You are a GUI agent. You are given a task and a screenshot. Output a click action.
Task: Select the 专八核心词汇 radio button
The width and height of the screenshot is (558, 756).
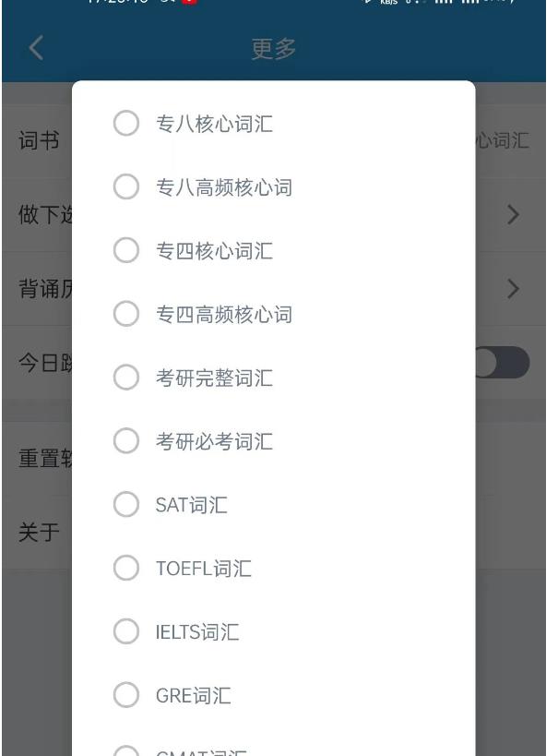click(x=126, y=123)
